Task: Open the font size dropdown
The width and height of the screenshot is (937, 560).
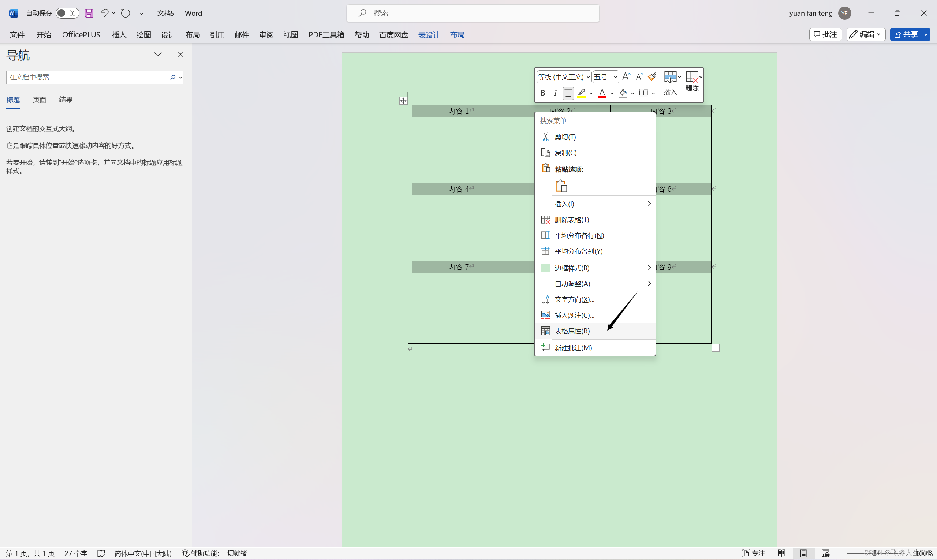Action: coord(616,77)
